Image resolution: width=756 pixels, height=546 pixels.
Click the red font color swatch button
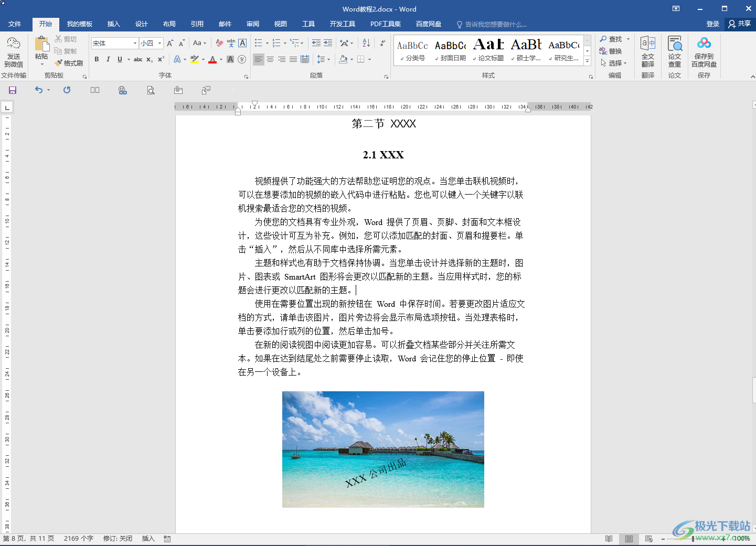(x=212, y=59)
